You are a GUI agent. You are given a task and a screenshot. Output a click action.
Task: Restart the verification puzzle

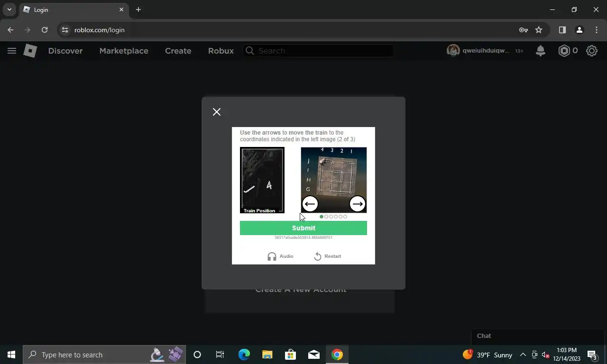tap(327, 256)
